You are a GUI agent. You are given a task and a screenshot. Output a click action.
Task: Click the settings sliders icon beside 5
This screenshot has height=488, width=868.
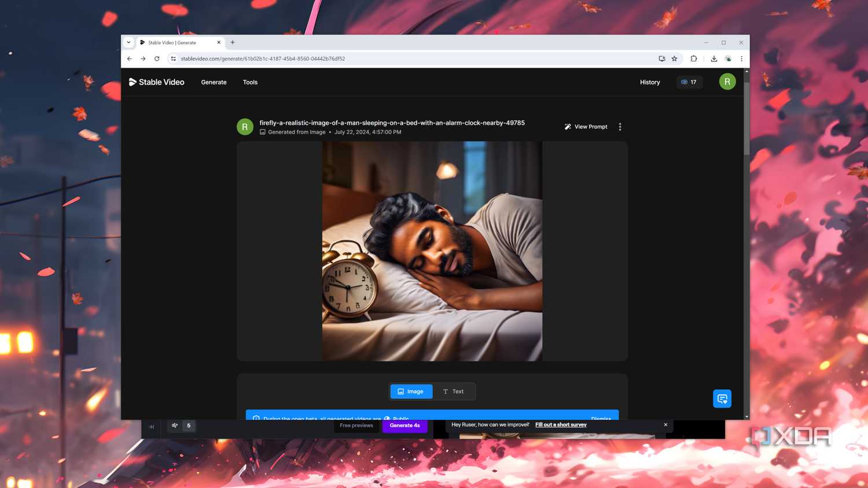pos(175,426)
